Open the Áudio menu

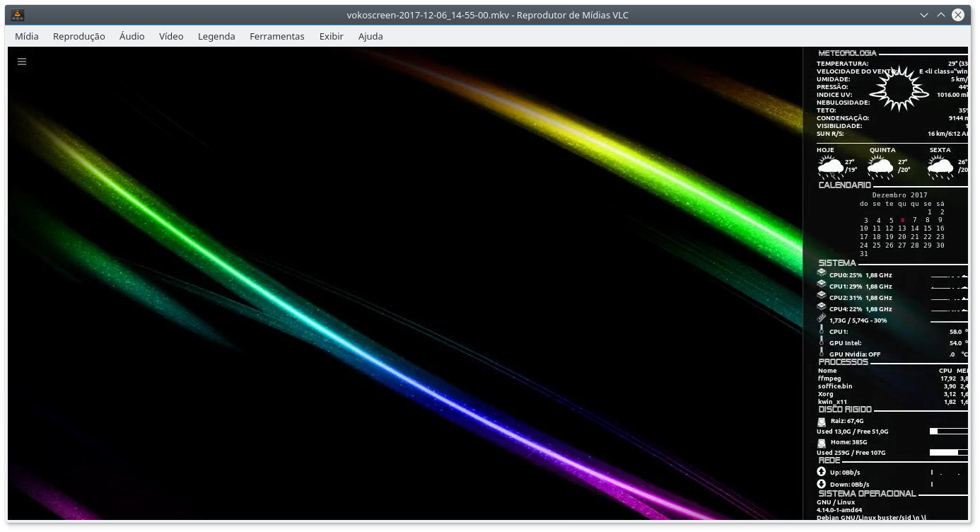click(132, 36)
